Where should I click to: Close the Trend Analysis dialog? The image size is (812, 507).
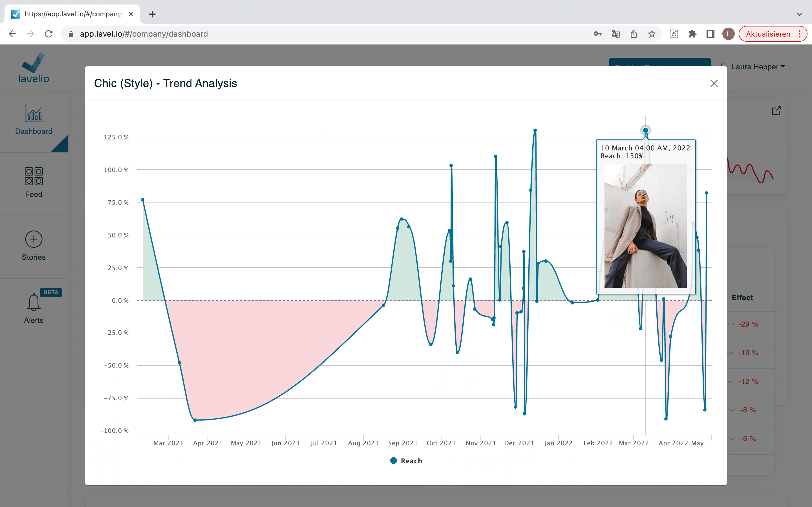(714, 83)
